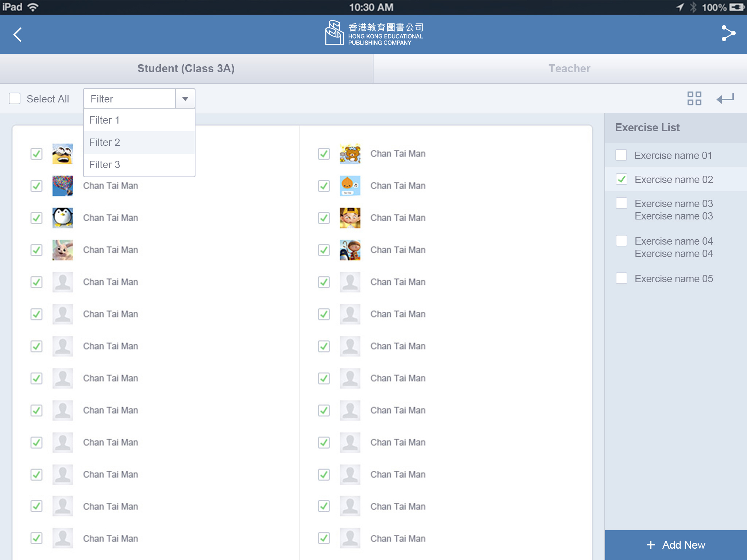Uncheck Exercise name 02
This screenshot has width=747, height=560.
[x=621, y=179]
